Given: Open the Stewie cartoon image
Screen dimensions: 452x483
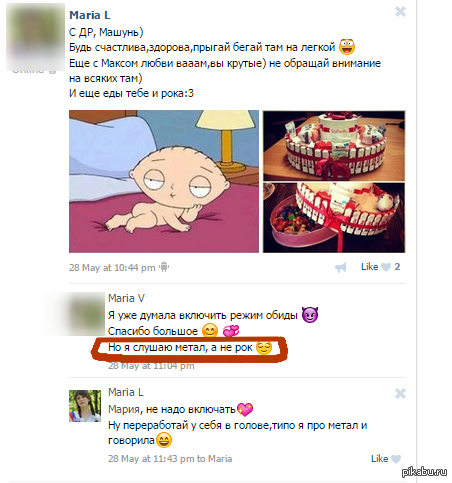Looking at the screenshot, I should 164,181.
